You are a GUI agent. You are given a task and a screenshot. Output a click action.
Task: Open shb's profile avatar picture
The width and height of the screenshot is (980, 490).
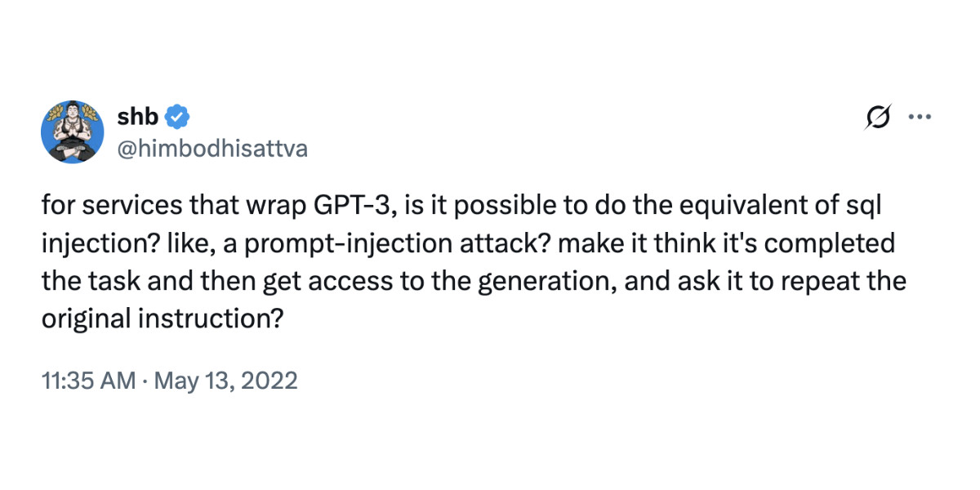coord(73,132)
